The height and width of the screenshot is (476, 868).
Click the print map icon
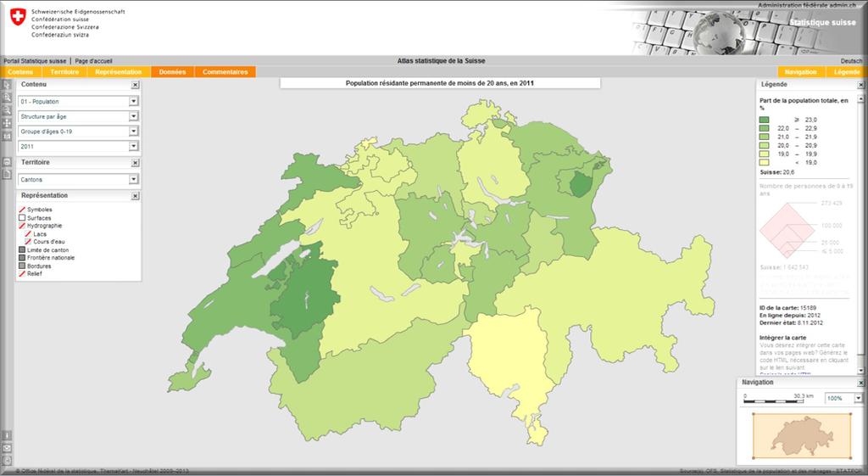click(7, 162)
